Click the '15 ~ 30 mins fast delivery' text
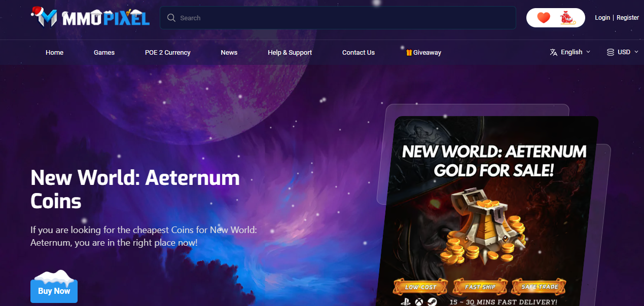644x306 pixels. point(503,302)
